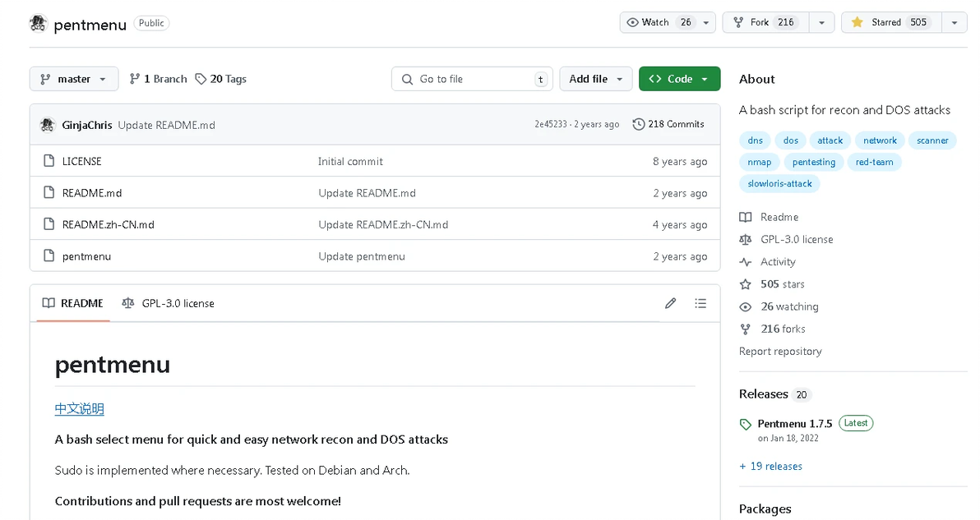980x520 pixels.
Task: Click the pencil edit README icon
Action: pyautogui.click(x=670, y=303)
